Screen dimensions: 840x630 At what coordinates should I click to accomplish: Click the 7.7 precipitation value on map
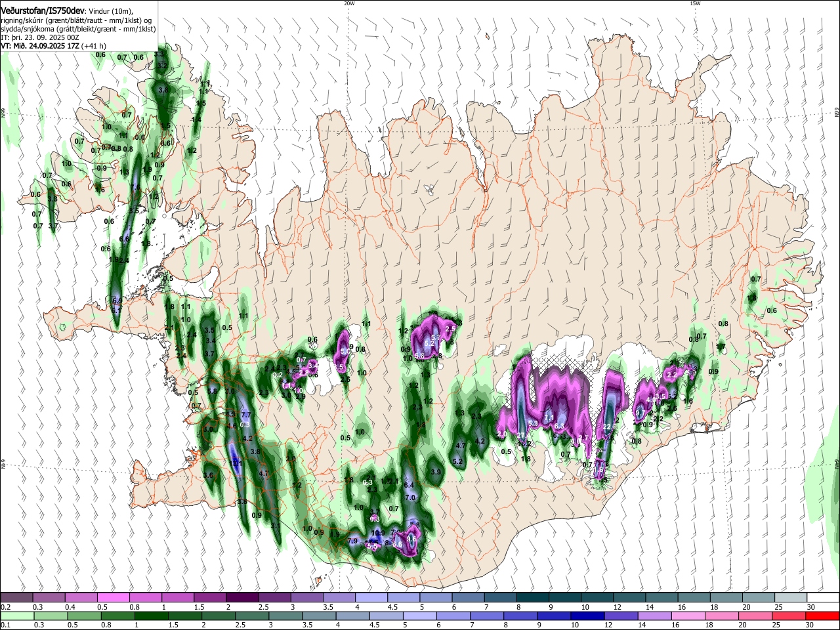point(246,415)
